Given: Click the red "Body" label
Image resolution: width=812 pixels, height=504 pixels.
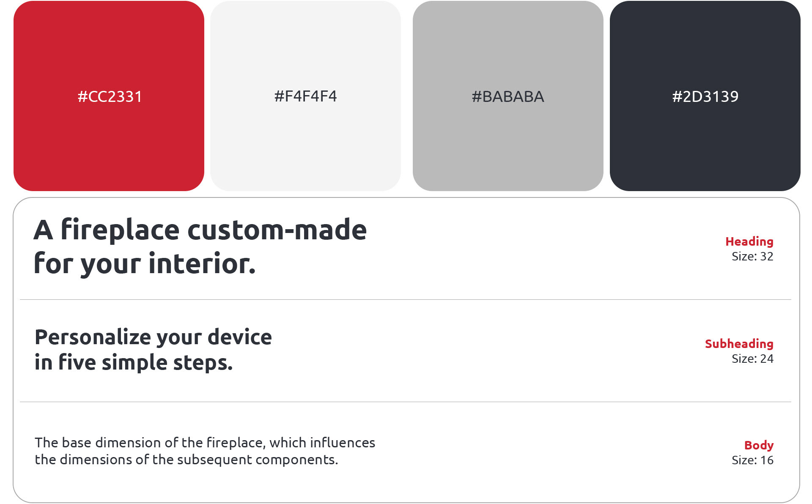Looking at the screenshot, I should point(759,445).
